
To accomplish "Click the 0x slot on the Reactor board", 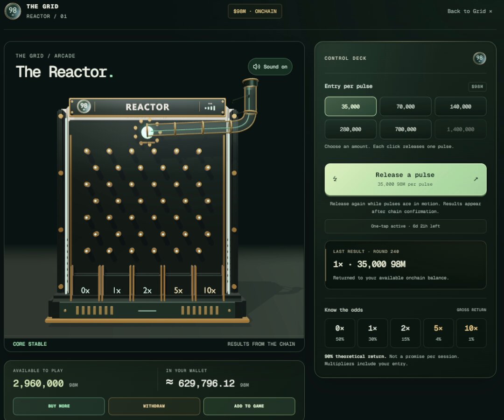I will pos(85,290).
